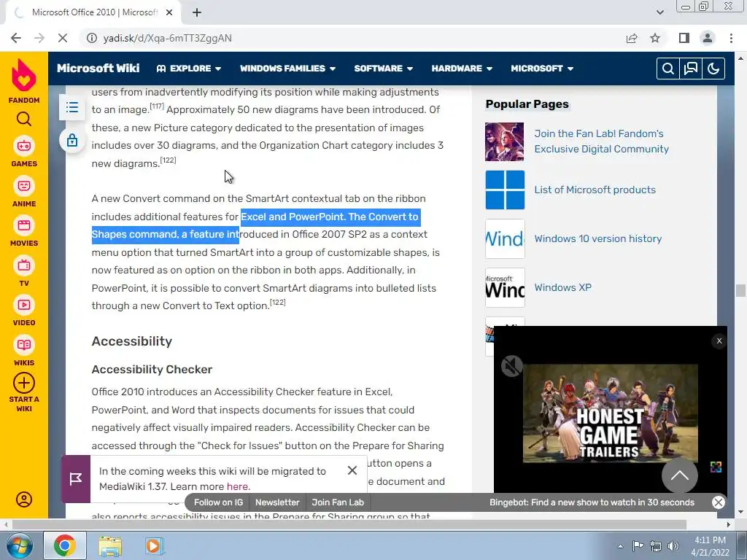View site information icon
Screen dimensions: 747x560
coord(91,38)
